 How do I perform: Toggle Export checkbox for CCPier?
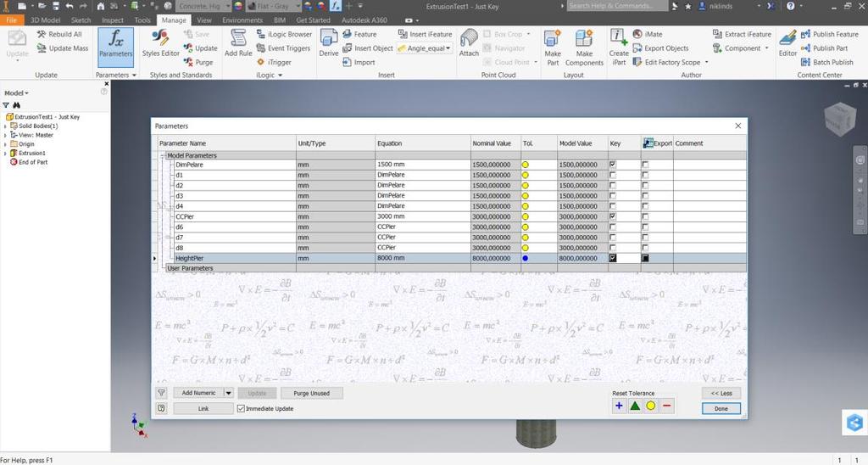pos(645,216)
